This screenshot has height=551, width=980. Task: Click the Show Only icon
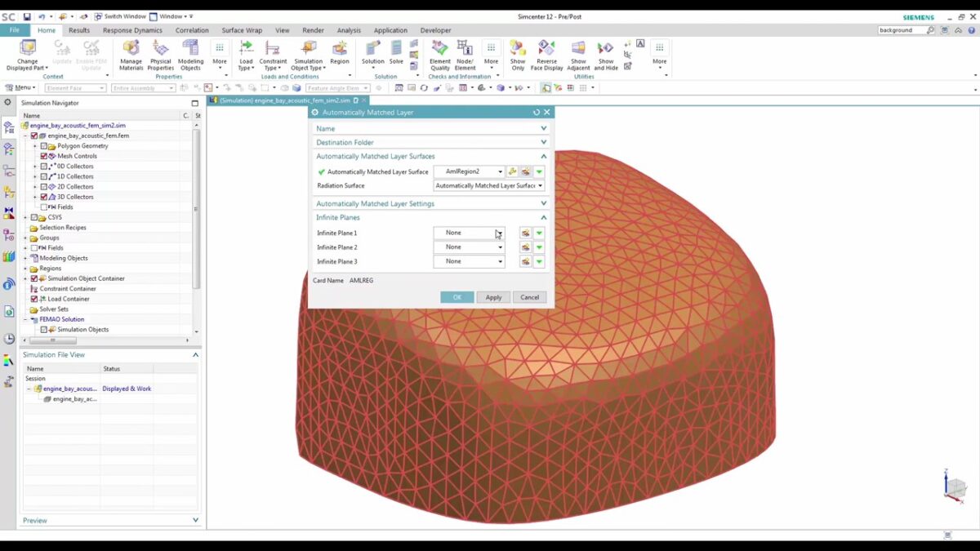coord(518,48)
